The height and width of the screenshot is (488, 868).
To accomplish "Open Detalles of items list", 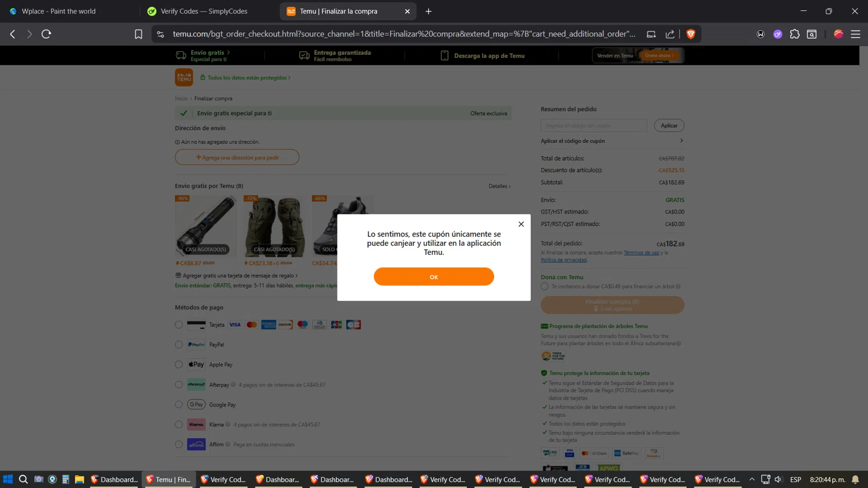I will coord(499,186).
